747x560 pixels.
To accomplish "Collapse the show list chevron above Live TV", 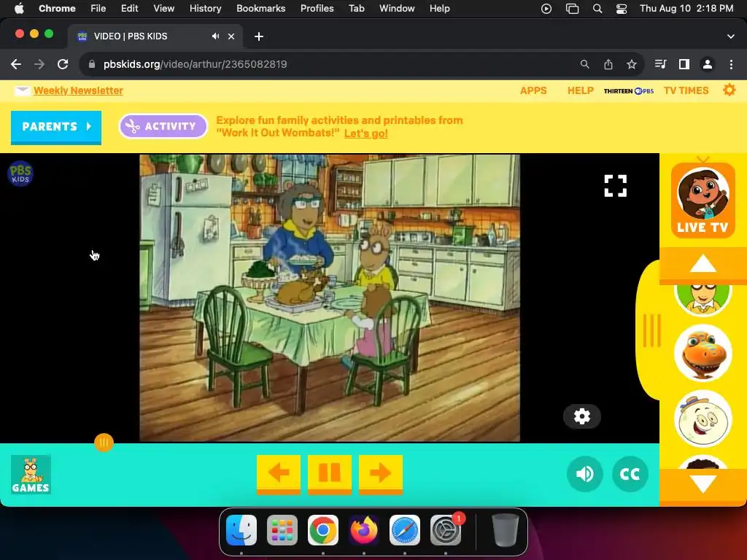I will pos(703,159).
